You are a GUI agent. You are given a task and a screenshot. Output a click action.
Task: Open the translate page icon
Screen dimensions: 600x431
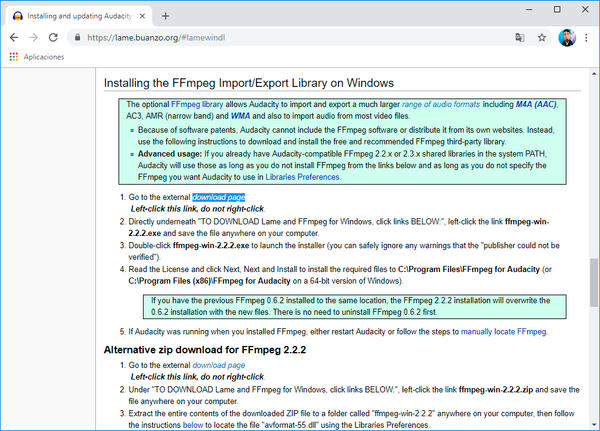[x=520, y=38]
